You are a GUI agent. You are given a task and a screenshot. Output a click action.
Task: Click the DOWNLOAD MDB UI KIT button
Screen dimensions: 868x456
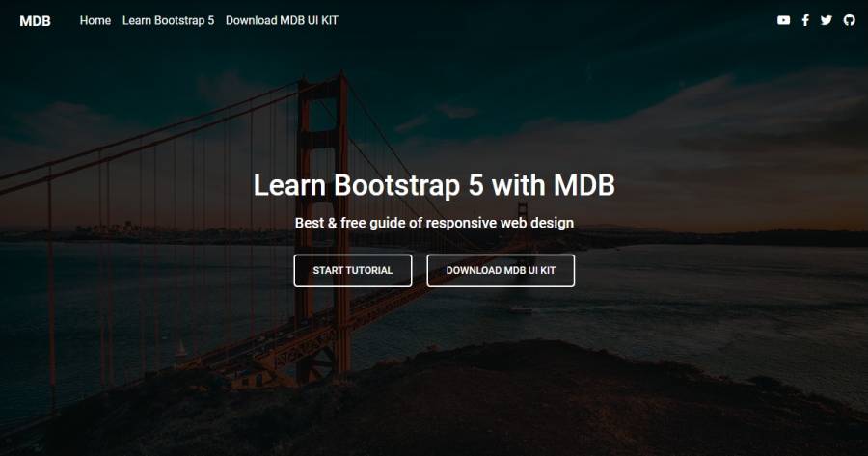tap(501, 271)
